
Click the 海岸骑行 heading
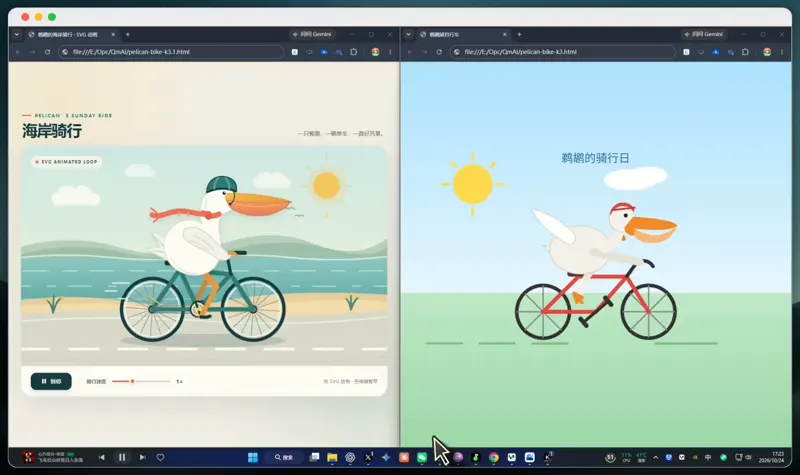52,131
